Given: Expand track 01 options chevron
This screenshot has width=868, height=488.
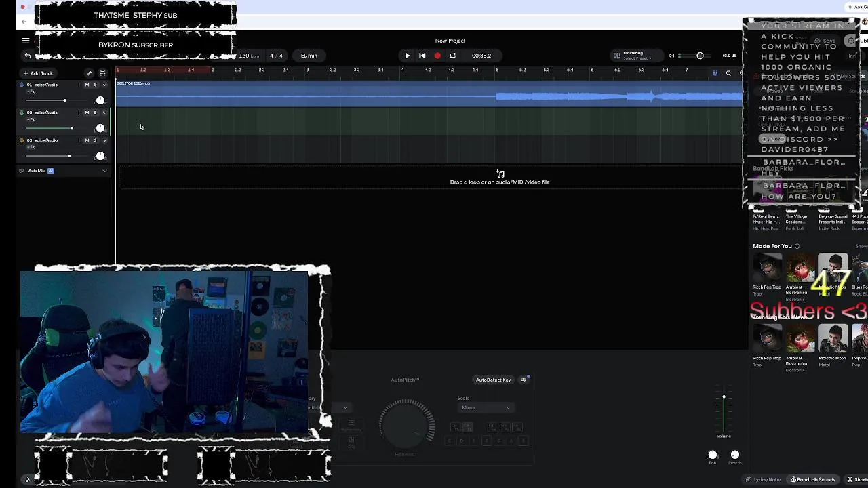Looking at the screenshot, I should pyautogui.click(x=104, y=85).
